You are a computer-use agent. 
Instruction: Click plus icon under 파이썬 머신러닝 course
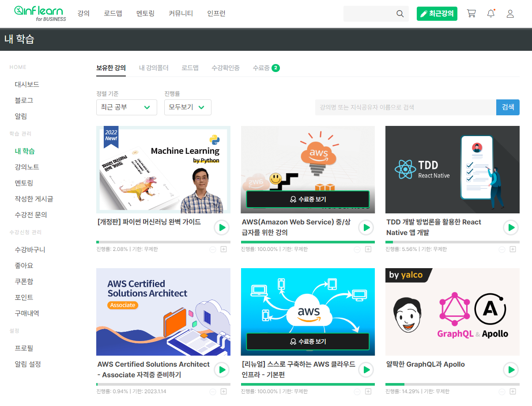[223, 249]
